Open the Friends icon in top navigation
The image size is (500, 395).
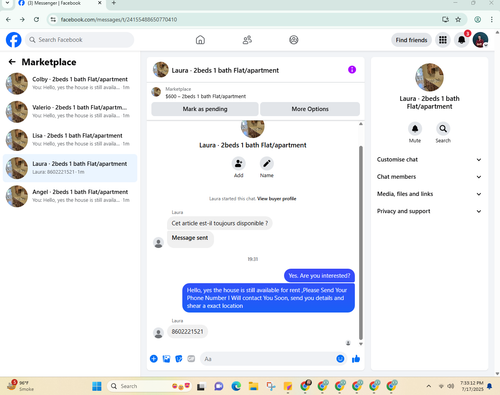[x=247, y=40]
